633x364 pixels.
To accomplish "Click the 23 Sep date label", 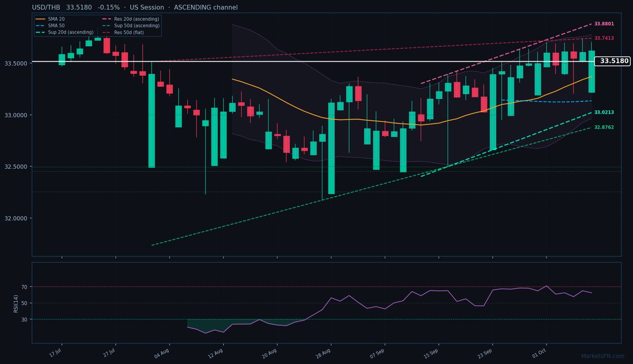I will tap(485, 353).
